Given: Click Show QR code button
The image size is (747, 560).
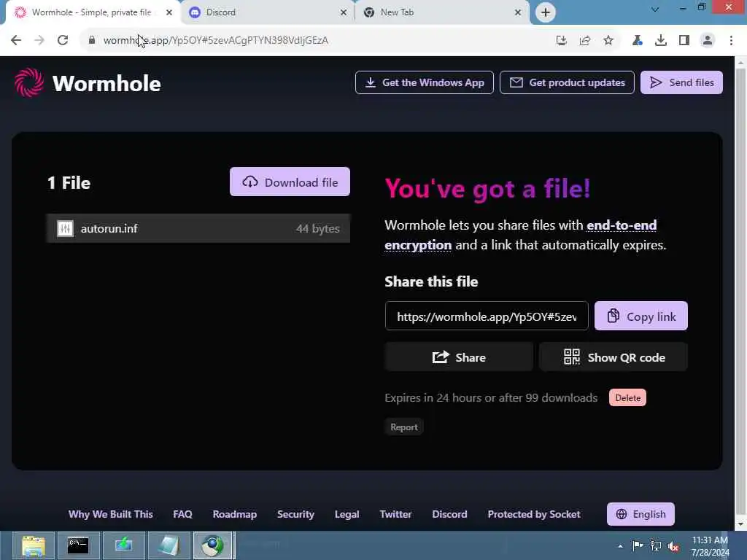Looking at the screenshot, I should pyautogui.click(x=613, y=357).
